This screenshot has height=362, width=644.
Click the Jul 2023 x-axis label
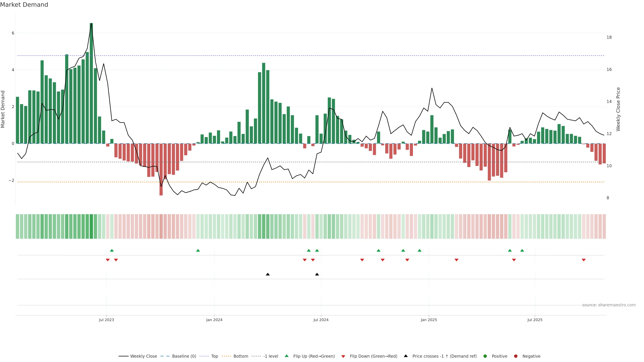click(x=106, y=320)
